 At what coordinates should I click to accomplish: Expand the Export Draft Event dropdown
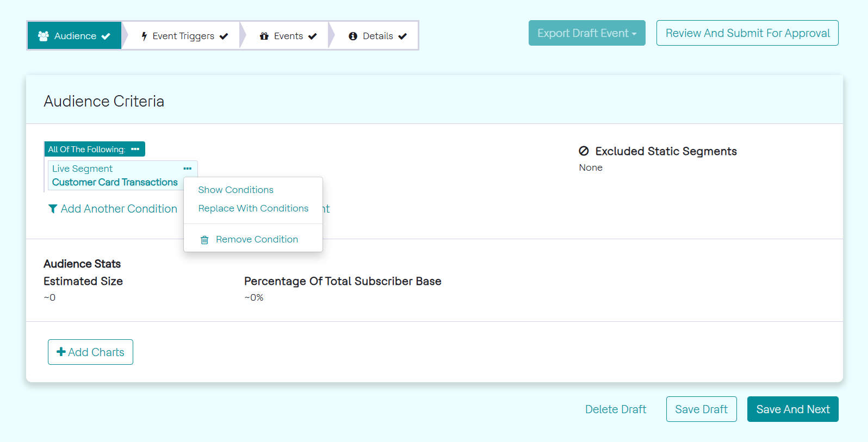click(x=587, y=33)
